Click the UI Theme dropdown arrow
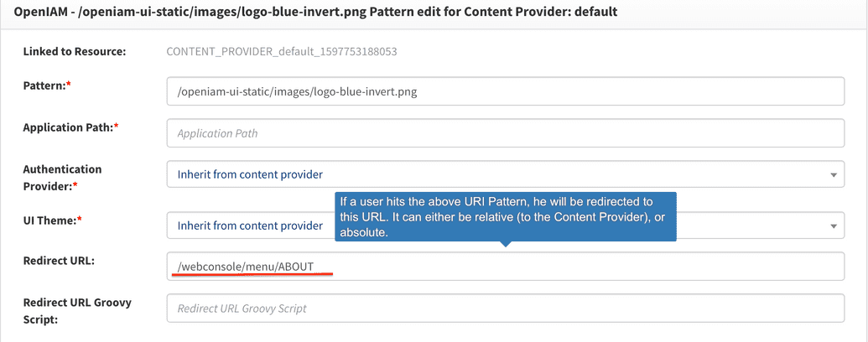The image size is (868, 342). tap(834, 225)
